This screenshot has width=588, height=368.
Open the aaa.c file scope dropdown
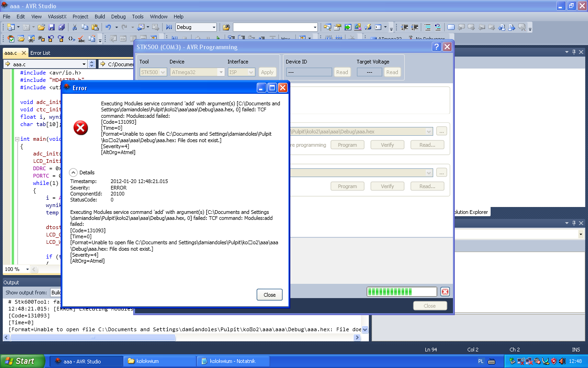point(84,64)
